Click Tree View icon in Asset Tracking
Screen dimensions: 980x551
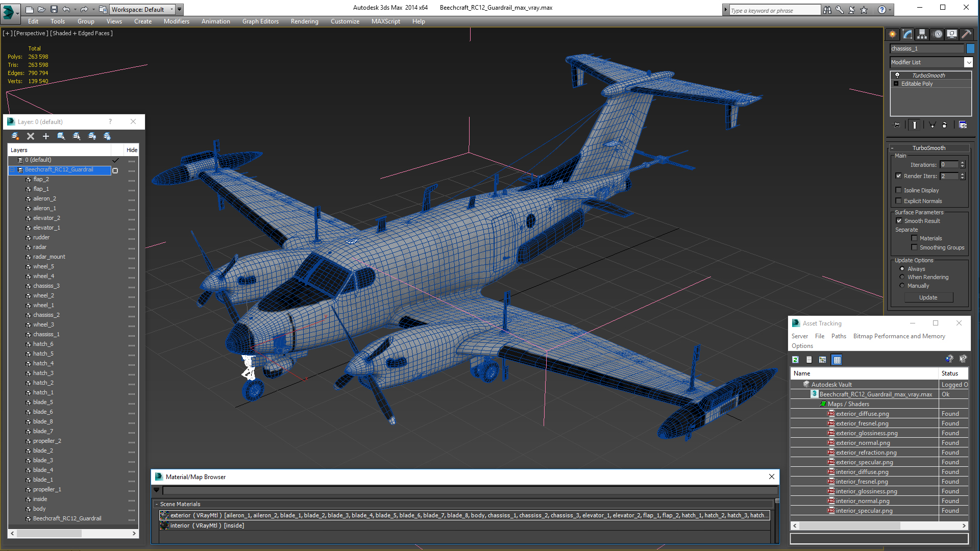(822, 360)
